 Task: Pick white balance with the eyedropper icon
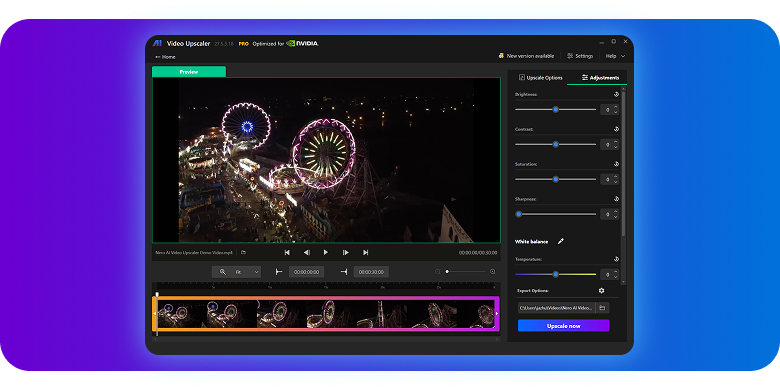[x=561, y=241]
